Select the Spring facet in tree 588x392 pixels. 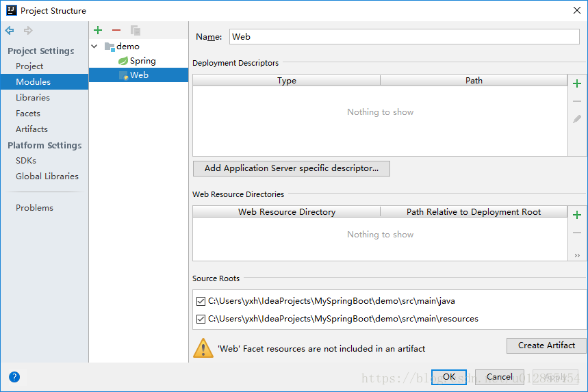click(x=142, y=61)
